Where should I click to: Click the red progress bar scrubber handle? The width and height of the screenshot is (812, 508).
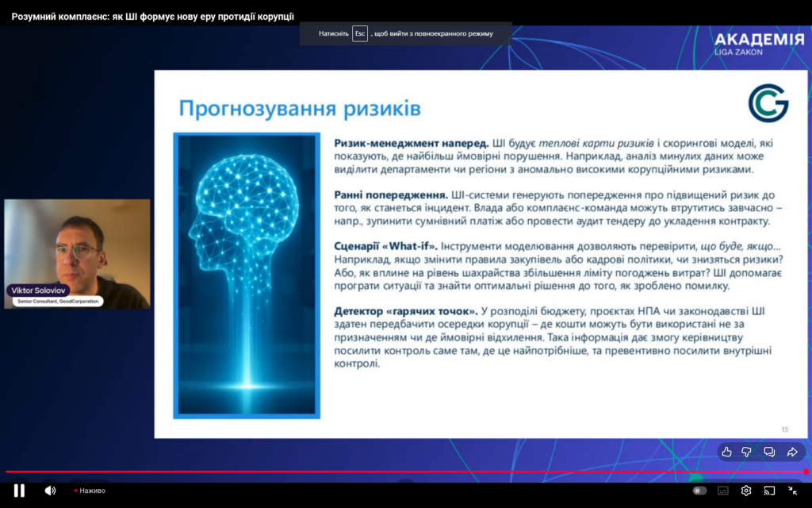click(x=806, y=471)
